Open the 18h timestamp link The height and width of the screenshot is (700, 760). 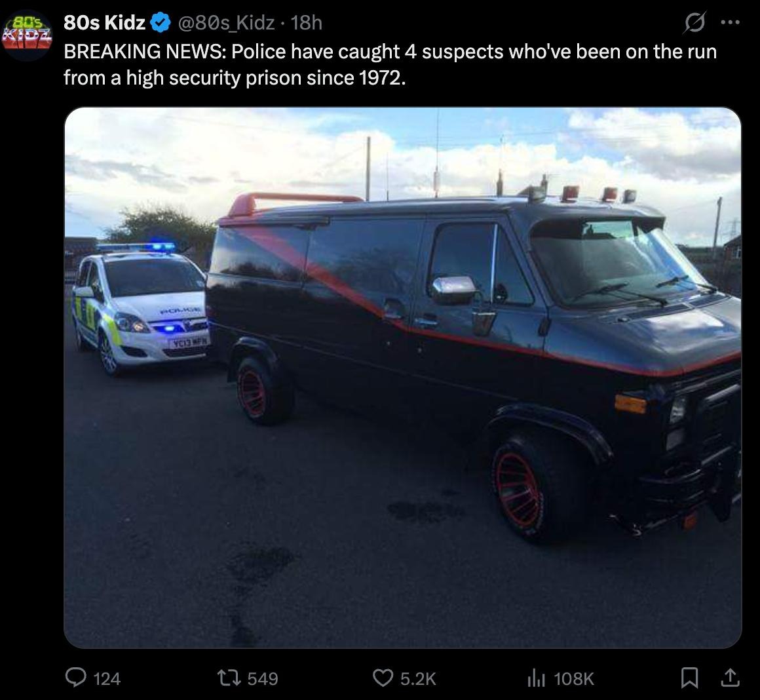(307, 23)
